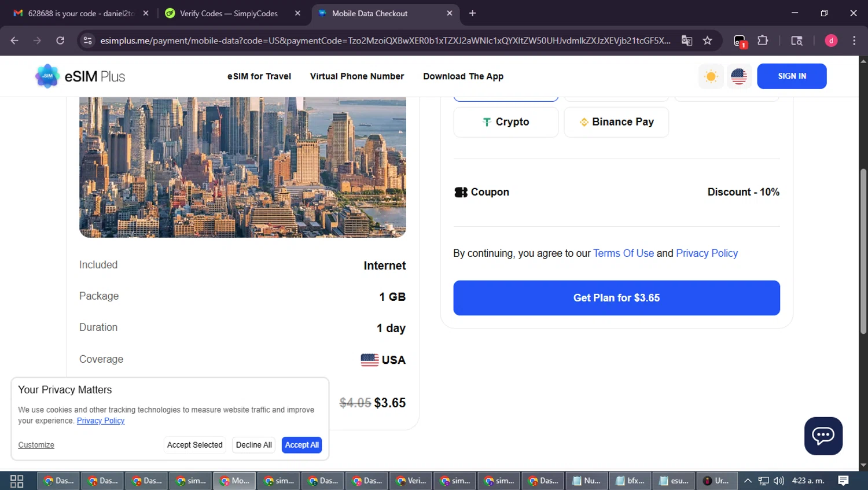Click Accept Selected cookies button
The width and height of the screenshot is (868, 490).
(x=194, y=445)
